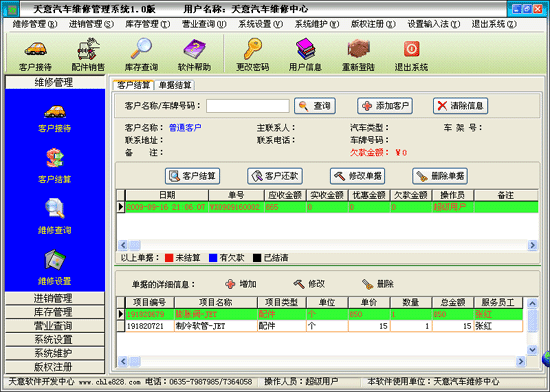550x392 pixels.
Task: Focus the 客户名称/车牌号码 input field
Action: click(248, 106)
